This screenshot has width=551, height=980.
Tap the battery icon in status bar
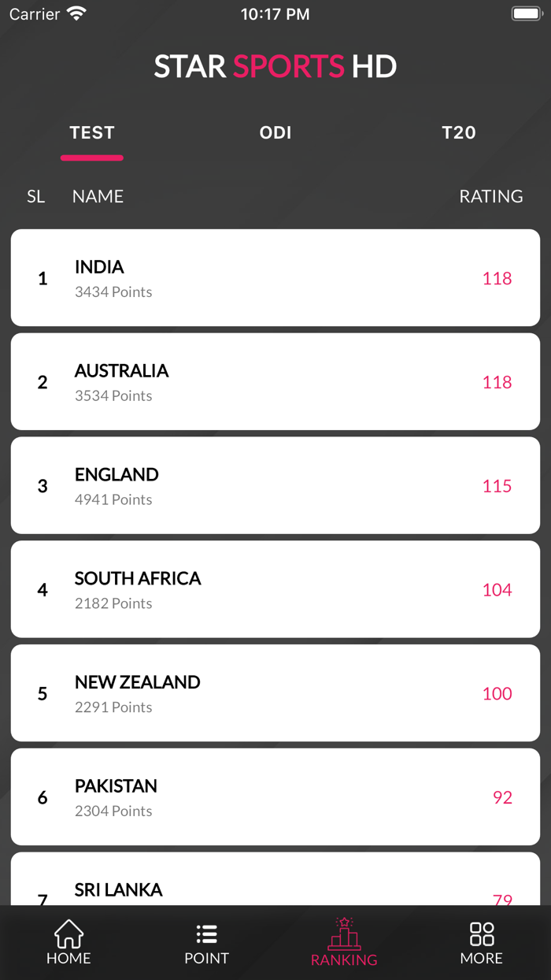524,13
